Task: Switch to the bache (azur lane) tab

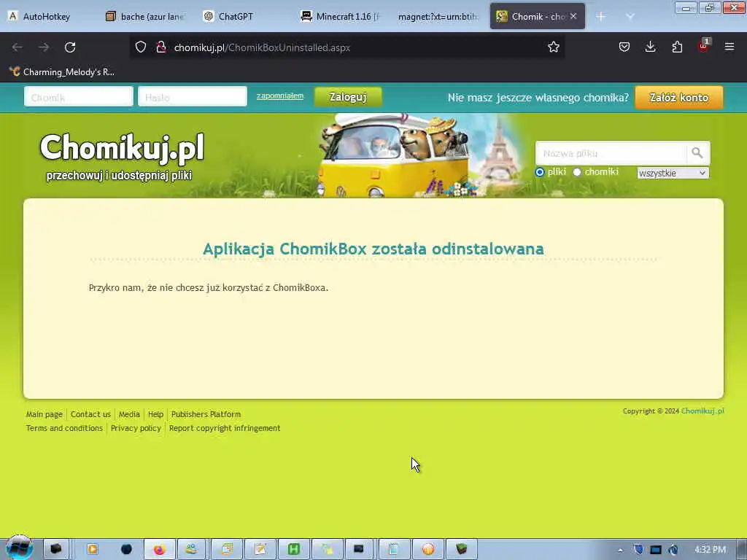Action: pos(146,17)
